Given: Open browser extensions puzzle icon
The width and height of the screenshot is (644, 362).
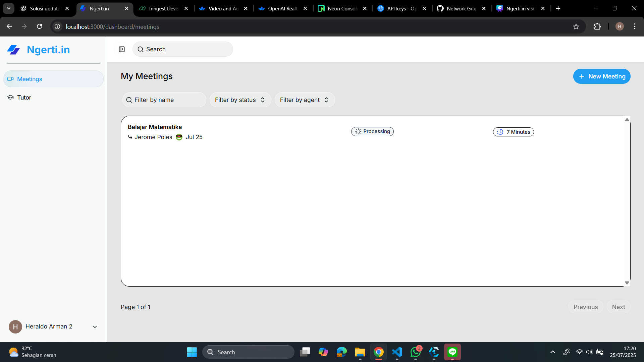Looking at the screenshot, I should point(597,27).
